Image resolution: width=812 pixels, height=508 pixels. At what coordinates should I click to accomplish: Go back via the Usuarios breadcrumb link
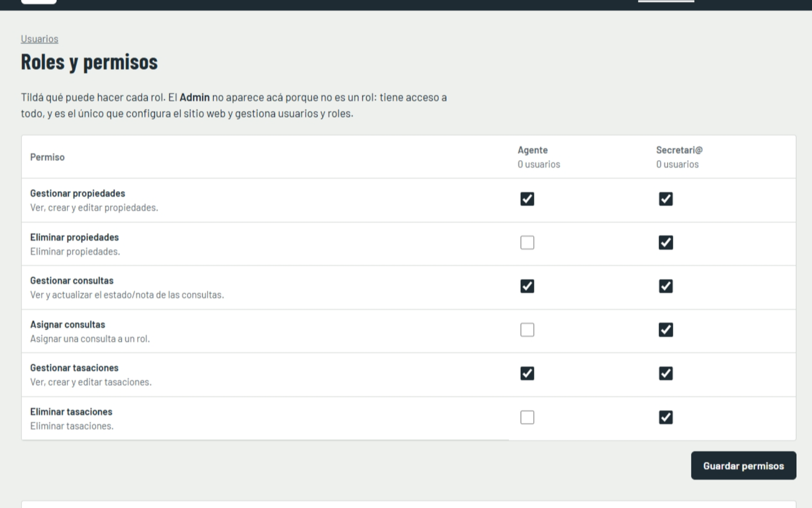point(40,39)
